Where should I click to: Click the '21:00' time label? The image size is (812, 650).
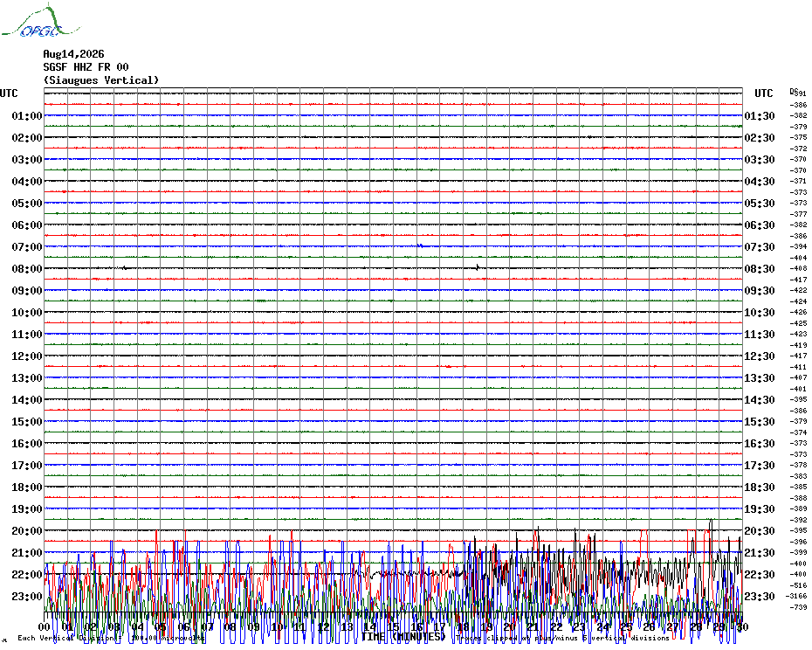tap(27, 552)
